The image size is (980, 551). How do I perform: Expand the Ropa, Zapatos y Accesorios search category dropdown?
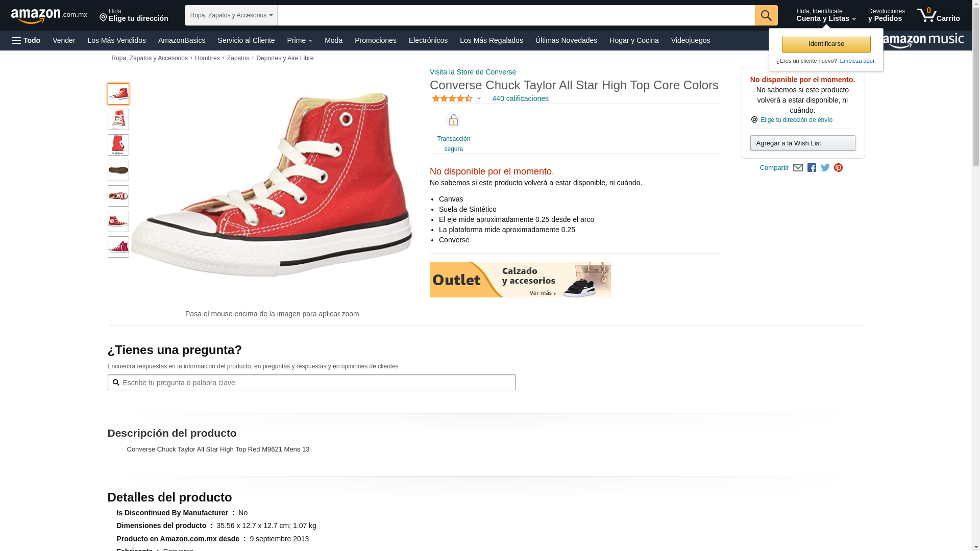coord(231,15)
